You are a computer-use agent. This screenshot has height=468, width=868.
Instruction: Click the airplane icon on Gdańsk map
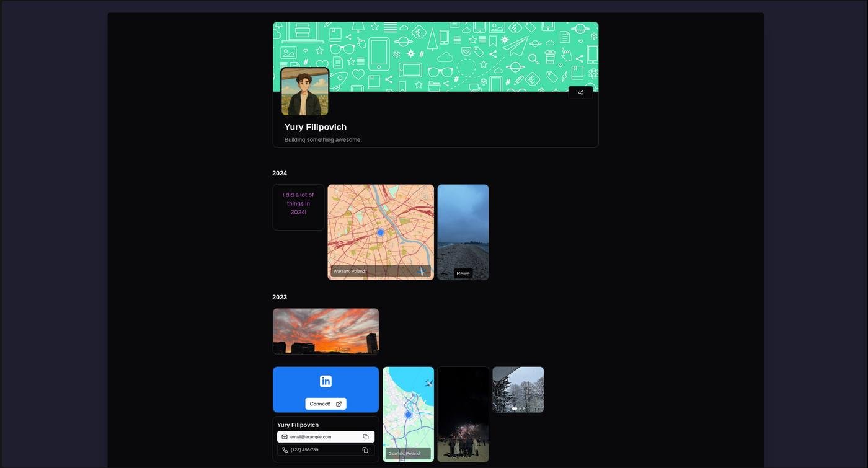pyautogui.click(x=428, y=383)
